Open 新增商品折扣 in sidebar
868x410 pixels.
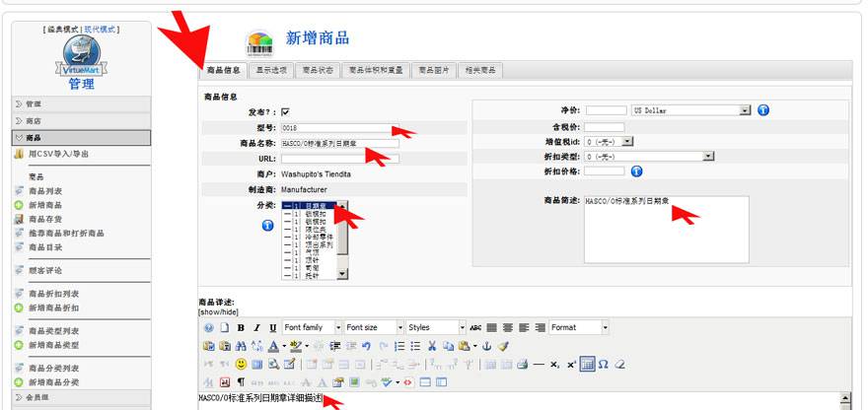(x=53, y=307)
